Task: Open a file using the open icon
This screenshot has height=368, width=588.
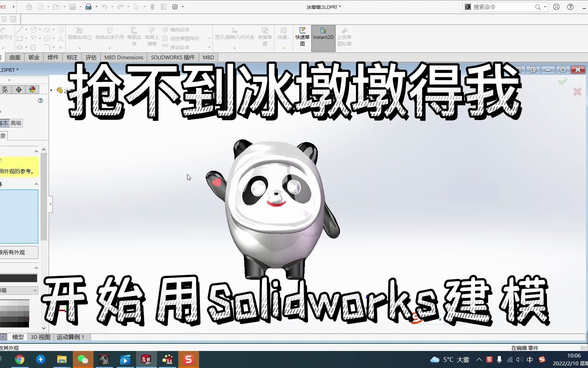Action: click(x=56, y=7)
